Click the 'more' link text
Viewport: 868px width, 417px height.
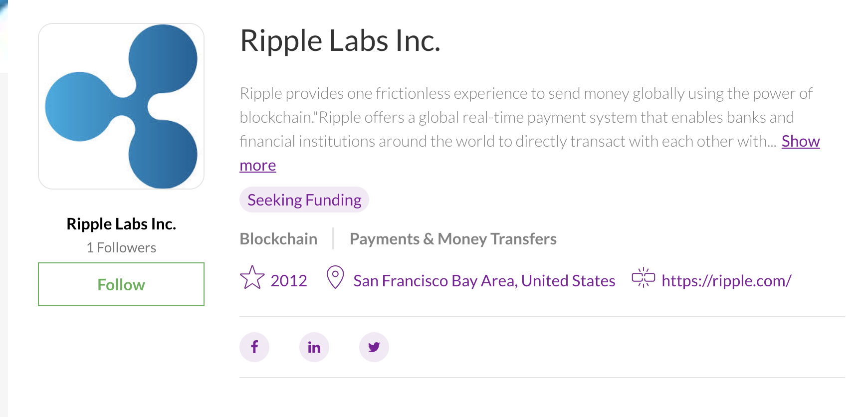coord(258,165)
